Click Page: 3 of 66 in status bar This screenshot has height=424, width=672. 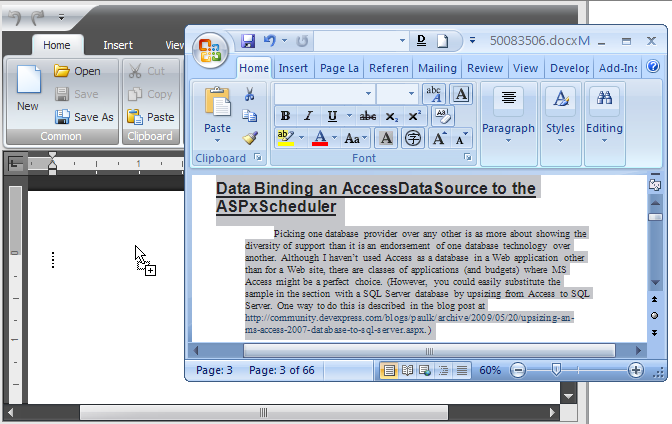click(x=282, y=370)
